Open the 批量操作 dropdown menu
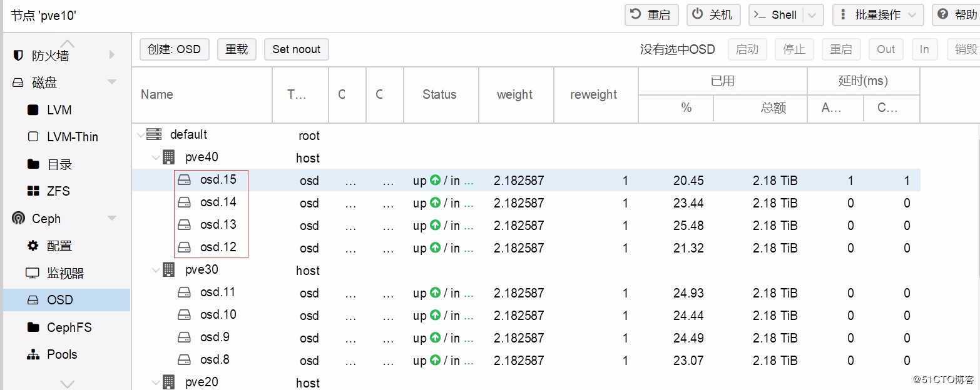 (877, 15)
